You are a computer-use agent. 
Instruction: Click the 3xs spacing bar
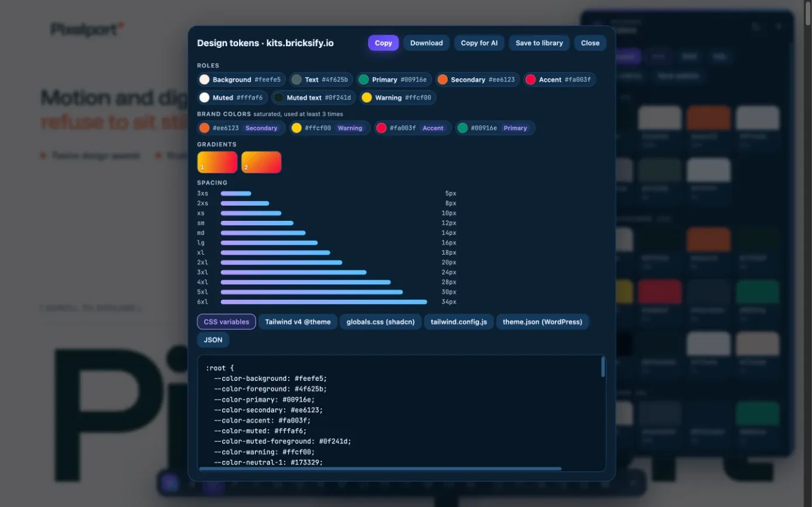click(x=236, y=193)
